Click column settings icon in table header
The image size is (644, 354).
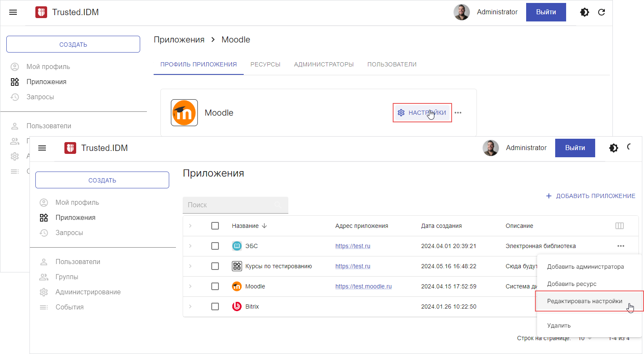coord(620,226)
